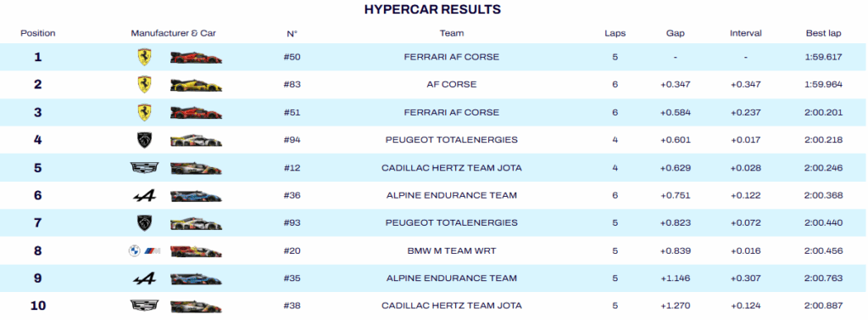Open the FERRARI AF CORSE #50 team link
This screenshot has width=868, height=320.
pos(452,57)
